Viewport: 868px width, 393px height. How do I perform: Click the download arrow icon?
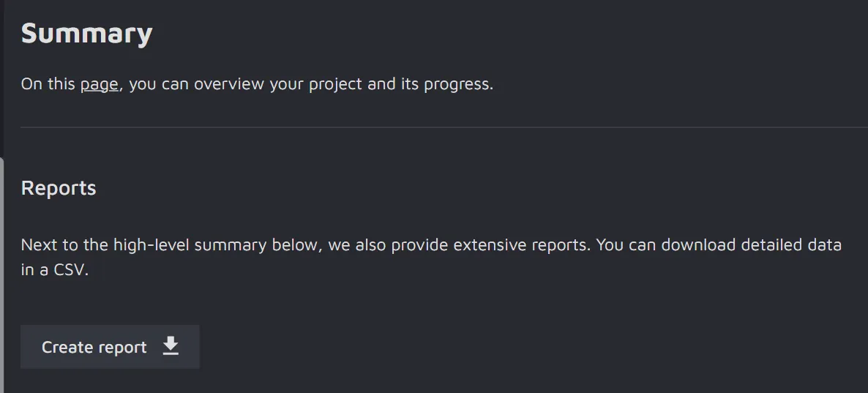[171, 346]
